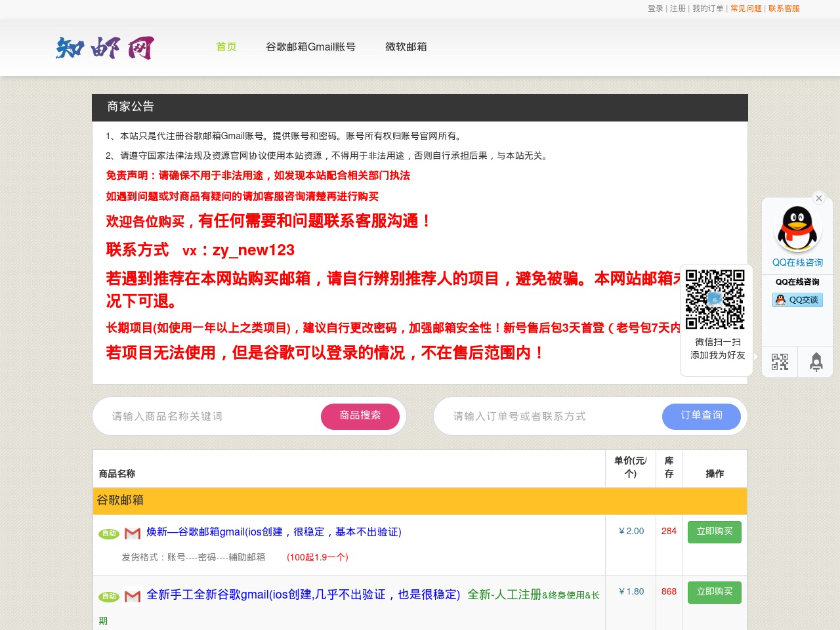Click Gmail icon beside 全新手工 product
840x630 pixels.
pyautogui.click(x=133, y=597)
